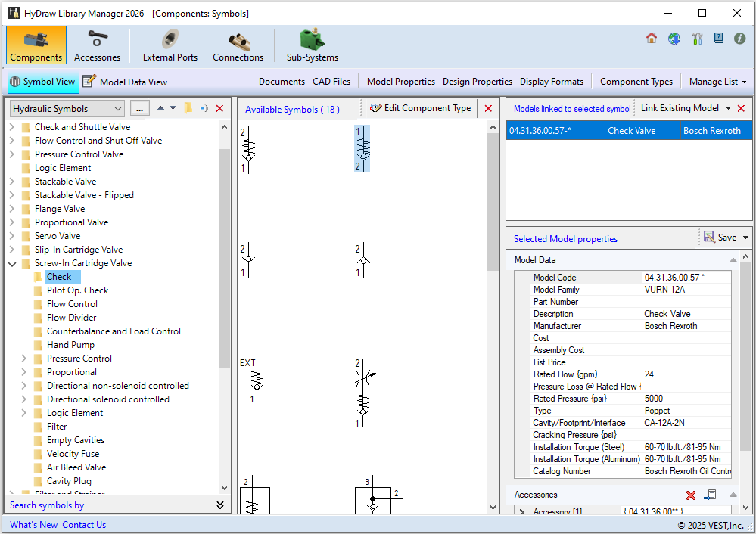
Task: Open the Contact Us link
Action: tap(84, 525)
